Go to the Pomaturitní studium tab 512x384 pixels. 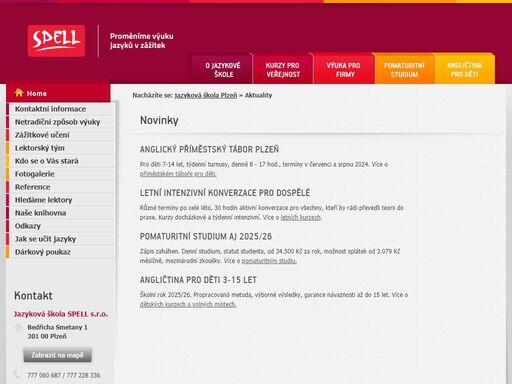404,69
